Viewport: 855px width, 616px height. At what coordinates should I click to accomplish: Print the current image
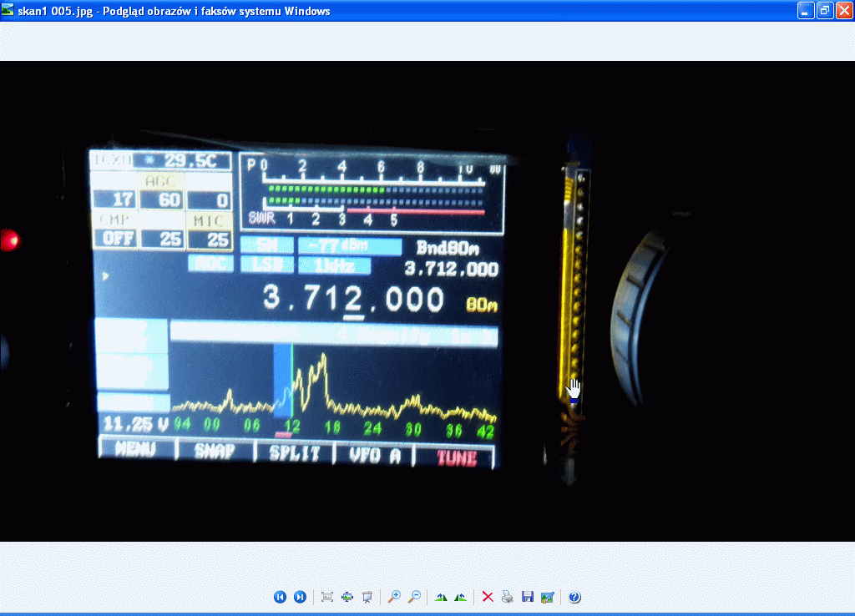(507, 597)
